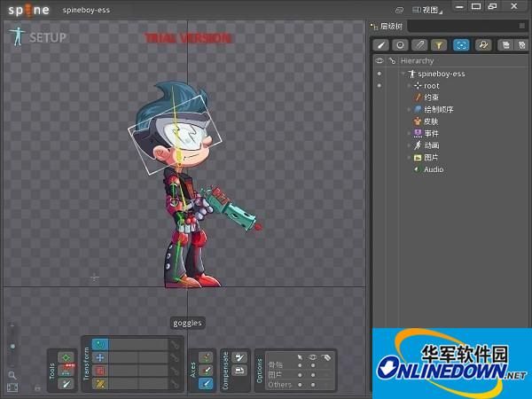Click the goggles attachment name label
Image resolution: width=532 pixels, height=399 pixels.
187,323
